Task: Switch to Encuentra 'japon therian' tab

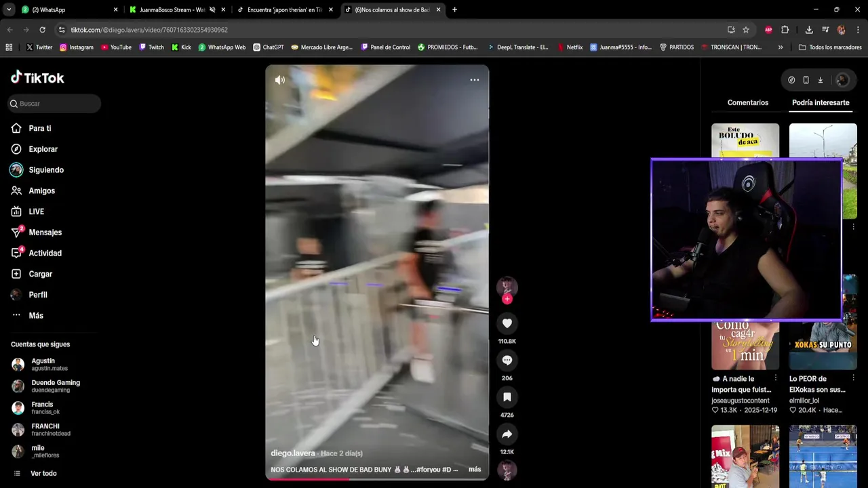Action: pyautogui.click(x=285, y=9)
